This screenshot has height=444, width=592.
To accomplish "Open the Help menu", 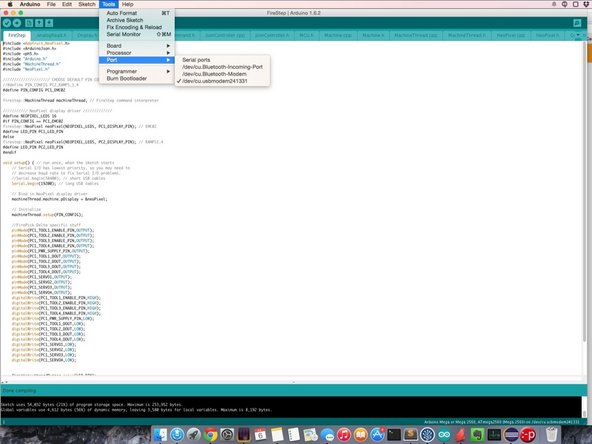I will pyautogui.click(x=128, y=4).
